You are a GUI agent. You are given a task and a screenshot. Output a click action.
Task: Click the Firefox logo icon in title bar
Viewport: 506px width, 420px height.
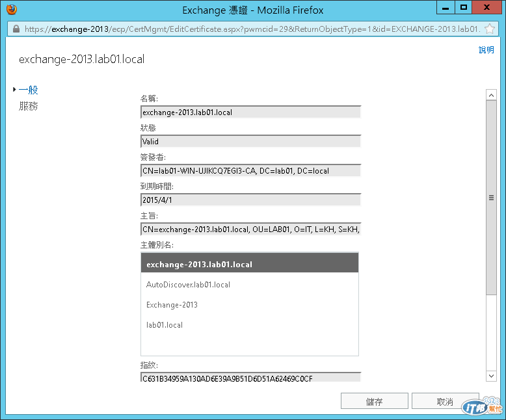[x=12, y=9]
